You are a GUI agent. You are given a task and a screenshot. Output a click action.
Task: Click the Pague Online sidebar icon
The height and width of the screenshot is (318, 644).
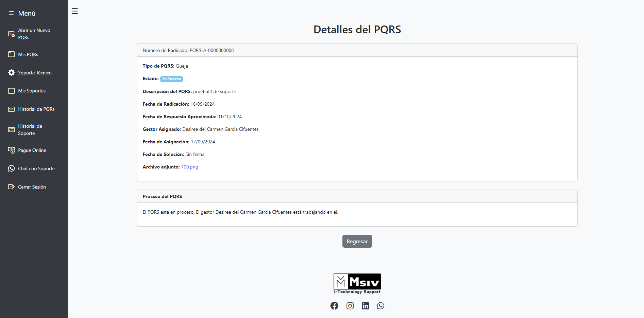(x=11, y=150)
